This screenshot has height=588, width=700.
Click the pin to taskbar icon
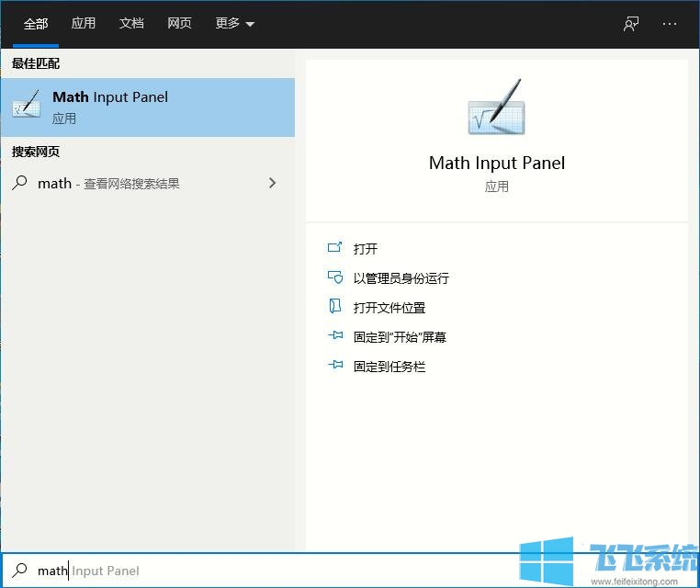tap(335, 365)
